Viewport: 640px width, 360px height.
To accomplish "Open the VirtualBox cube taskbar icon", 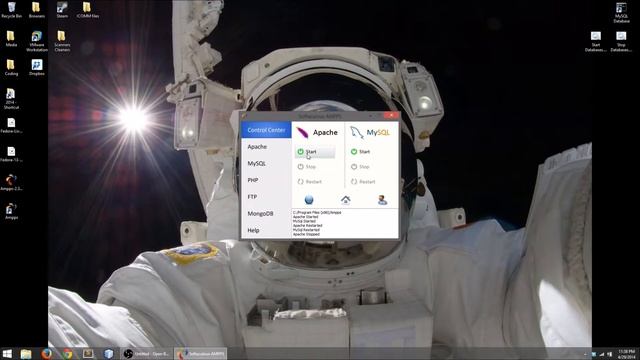I will point(109,354).
